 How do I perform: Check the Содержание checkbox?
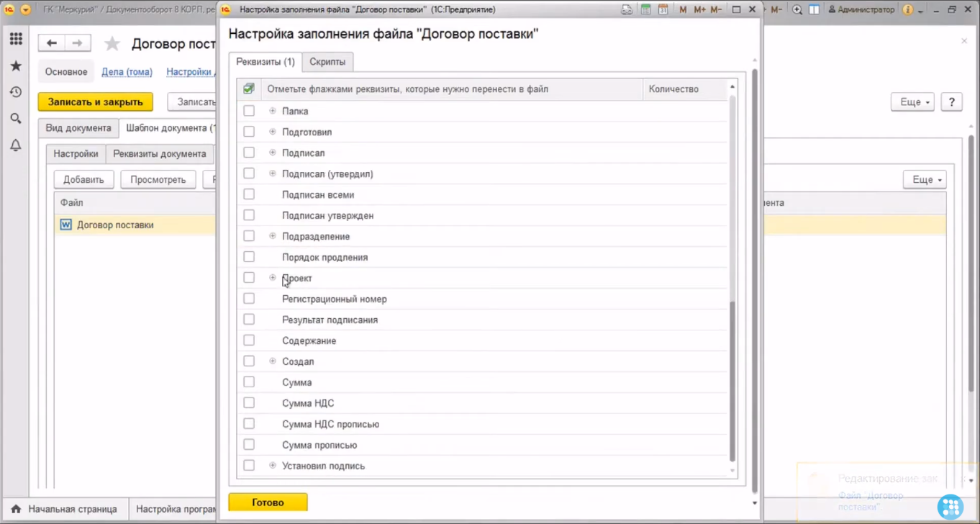pyautogui.click(x=249, y=340)
